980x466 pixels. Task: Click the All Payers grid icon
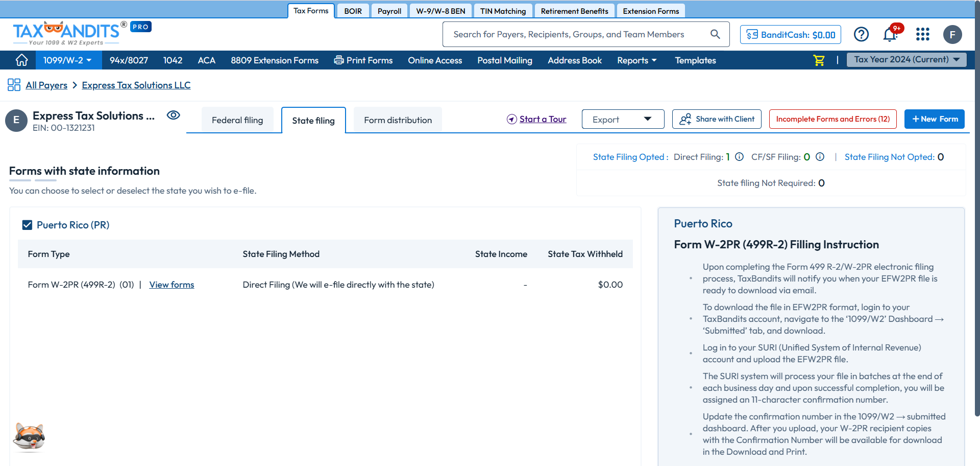[14, 85]
